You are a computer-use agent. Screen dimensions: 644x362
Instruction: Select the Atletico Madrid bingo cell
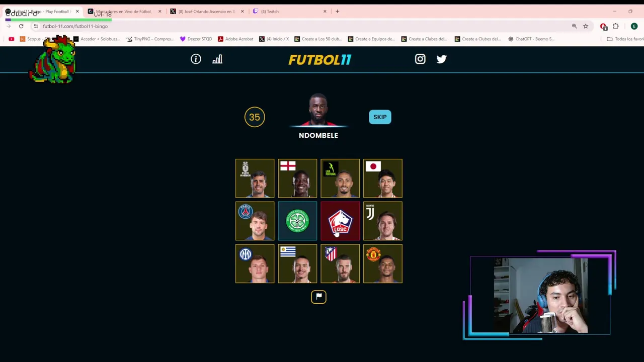click(x=340, y=264)
